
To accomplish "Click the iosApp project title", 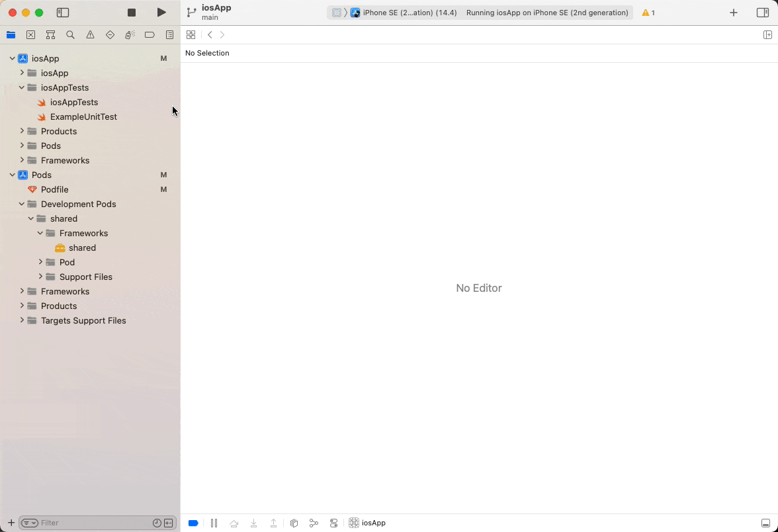I will pos(216,8).
